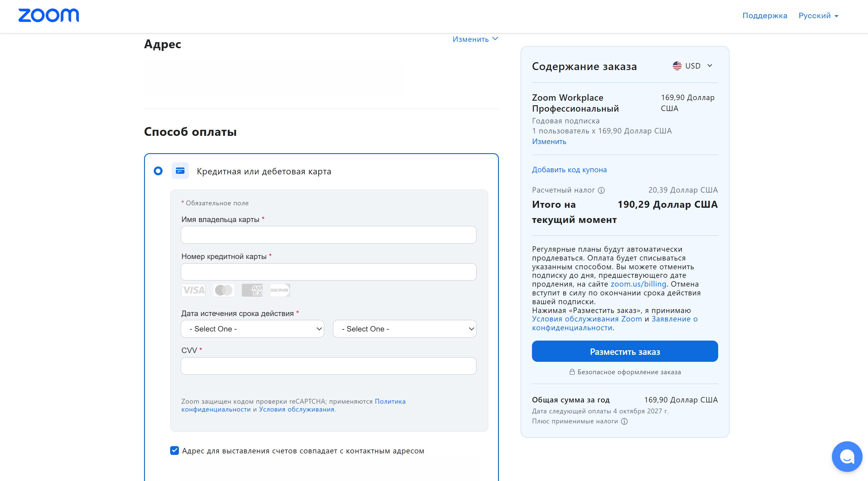Expand the Изменить address section
The height and width of the screenshot is (481, 868).
pyautogui.click(x=475, y=39)
